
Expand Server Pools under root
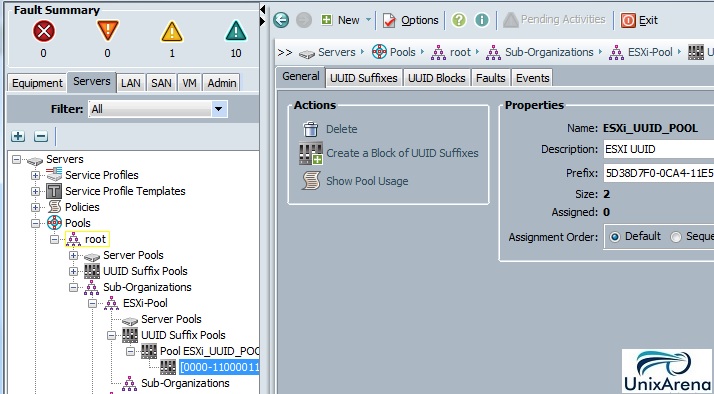73,255
